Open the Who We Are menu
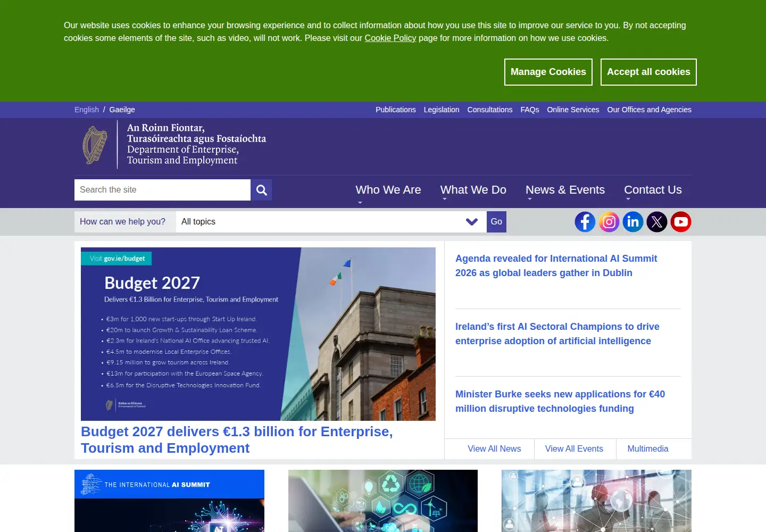This screenshot has width=766, height=532. pyautogui.click(x=388, y=190)
